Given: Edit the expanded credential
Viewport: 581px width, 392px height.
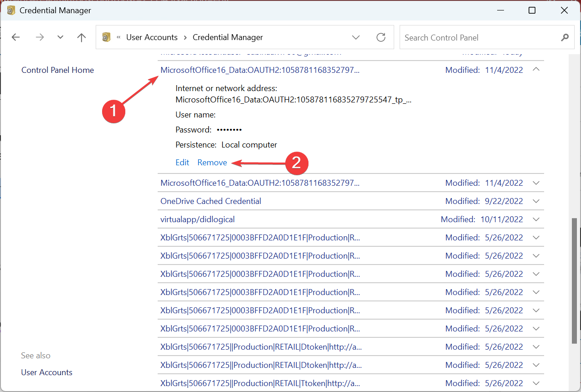Looking at the screenshot, I should tap(182, 163).
